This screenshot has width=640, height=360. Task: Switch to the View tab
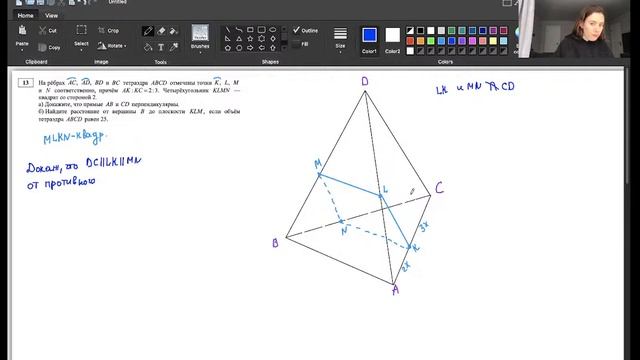coord(51,16)
